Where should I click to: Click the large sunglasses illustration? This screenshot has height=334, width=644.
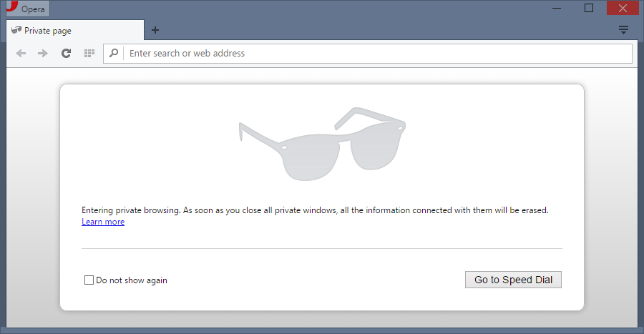pyautogui.click(x=322, y=143)
